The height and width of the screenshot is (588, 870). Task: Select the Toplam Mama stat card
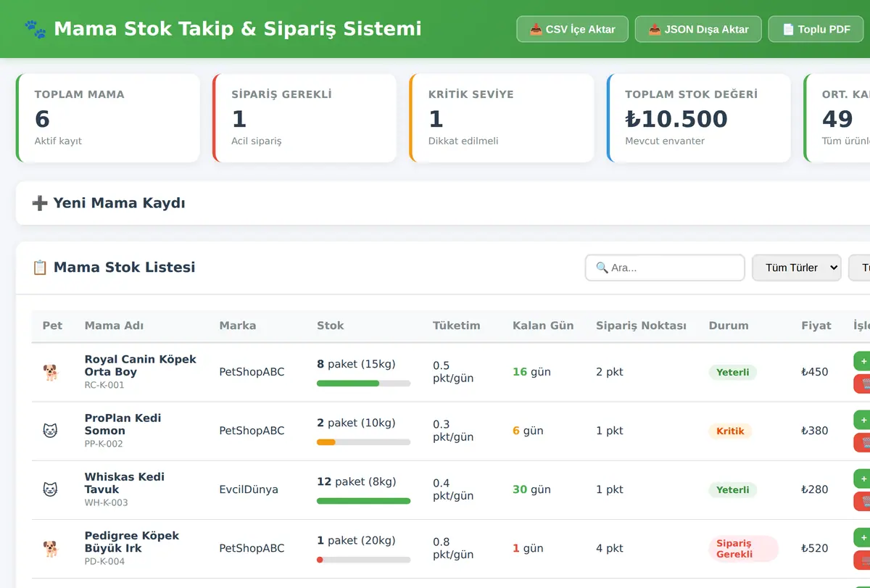click(x=108, y=117)
